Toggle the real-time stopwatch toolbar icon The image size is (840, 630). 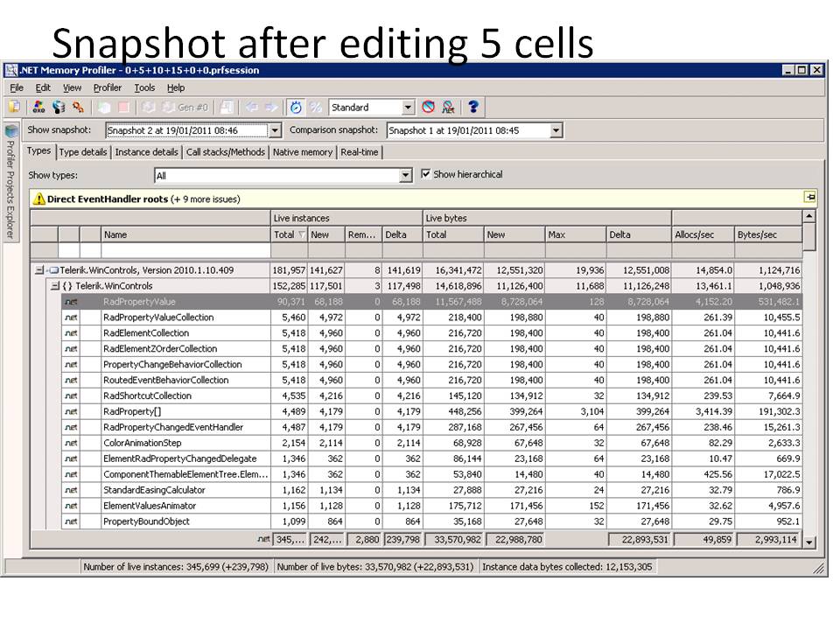point(296,107)
